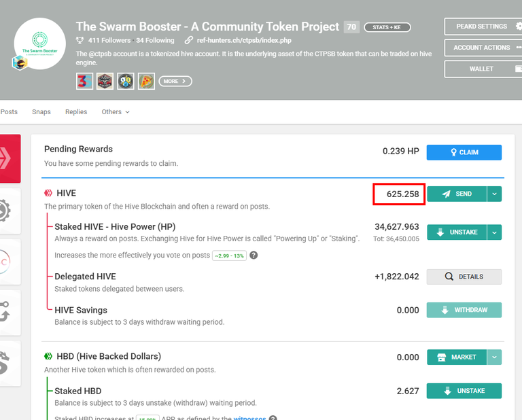522x420 pixels.
Task: Open the red Hive sidebar tile
Action: (x=10, y=158)
